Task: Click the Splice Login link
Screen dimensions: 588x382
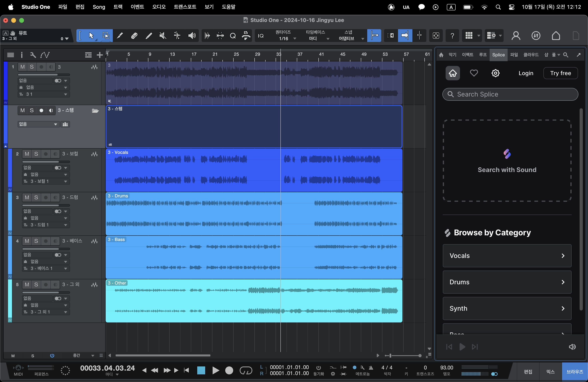Action: (526, 73)
